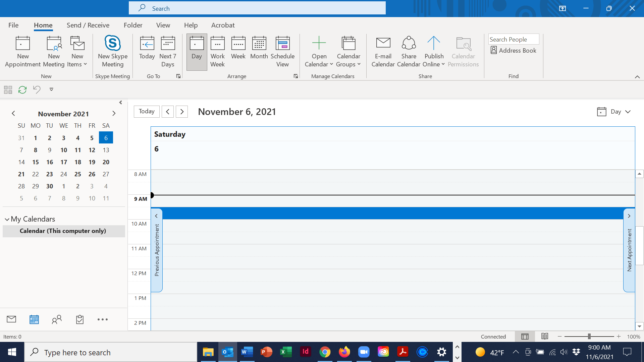Create a New Meeting

[x=54, y=52]
